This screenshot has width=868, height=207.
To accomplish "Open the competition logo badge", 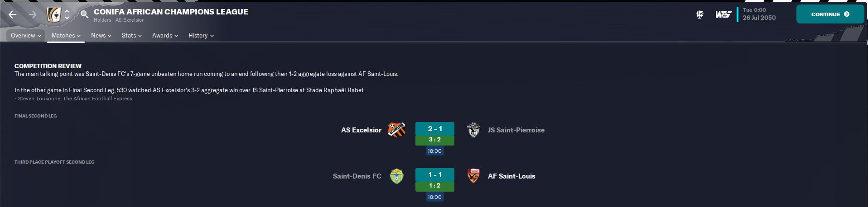I will click(x=53, y=14).
